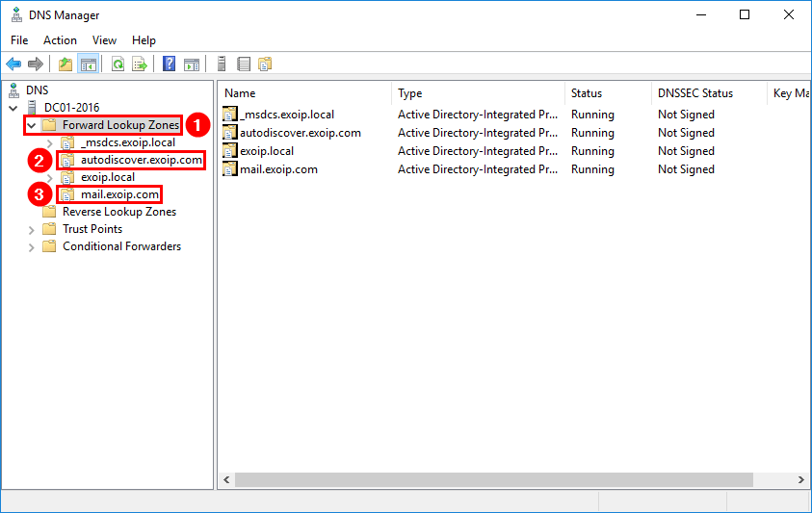The image size is (812, 513).
Task: Click the DNS Manager title bar icon
Action: tap(16, 15)
